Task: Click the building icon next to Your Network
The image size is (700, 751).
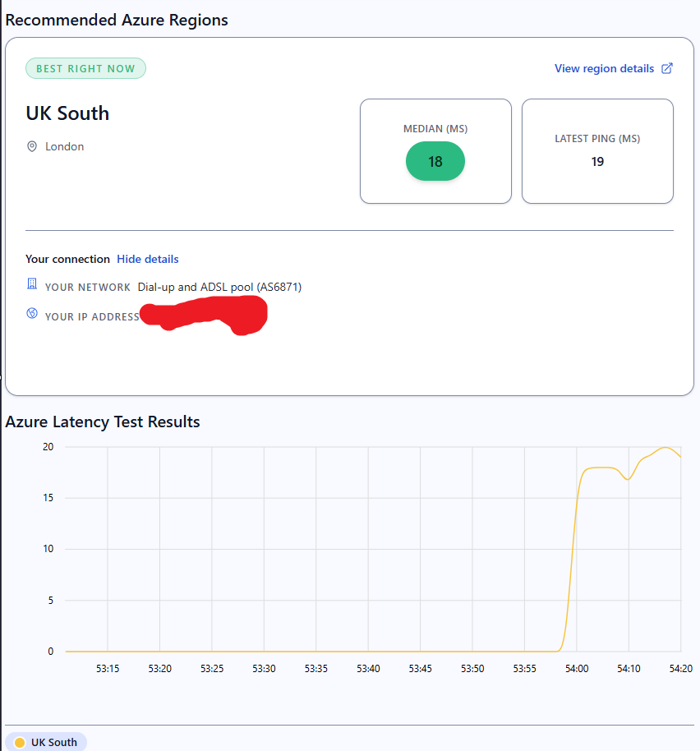Action: [32, 284]
